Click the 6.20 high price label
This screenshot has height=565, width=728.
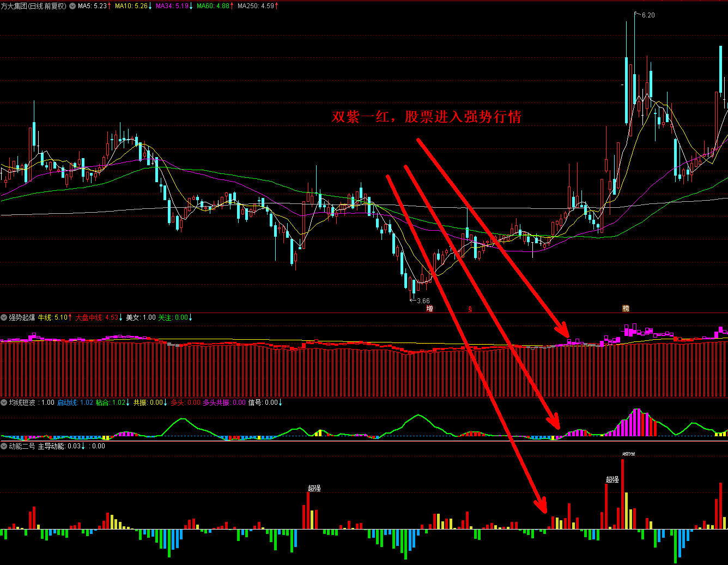pos(648,15)
